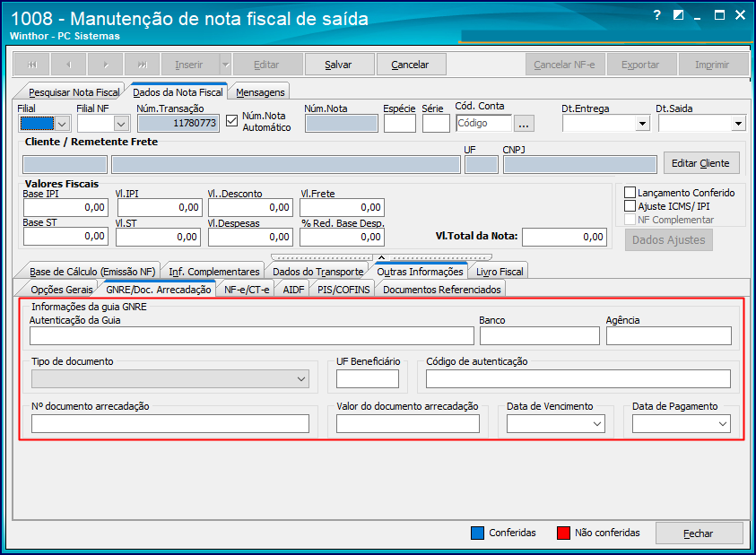
Task: Go to last record navigation button
Action: (x=143, y=65)
